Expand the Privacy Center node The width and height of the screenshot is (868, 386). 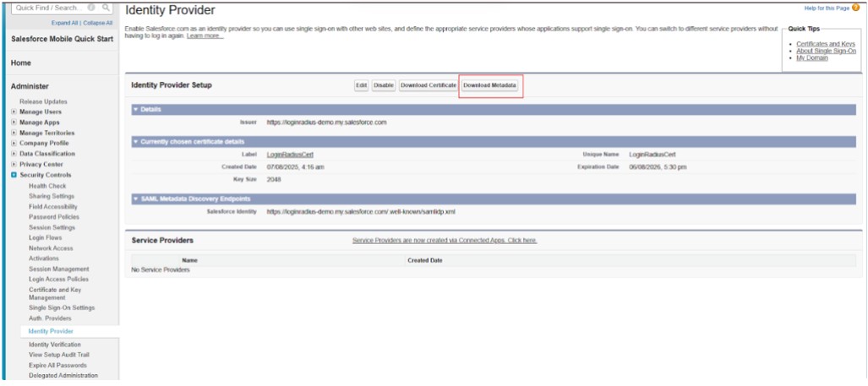point(14,164)
